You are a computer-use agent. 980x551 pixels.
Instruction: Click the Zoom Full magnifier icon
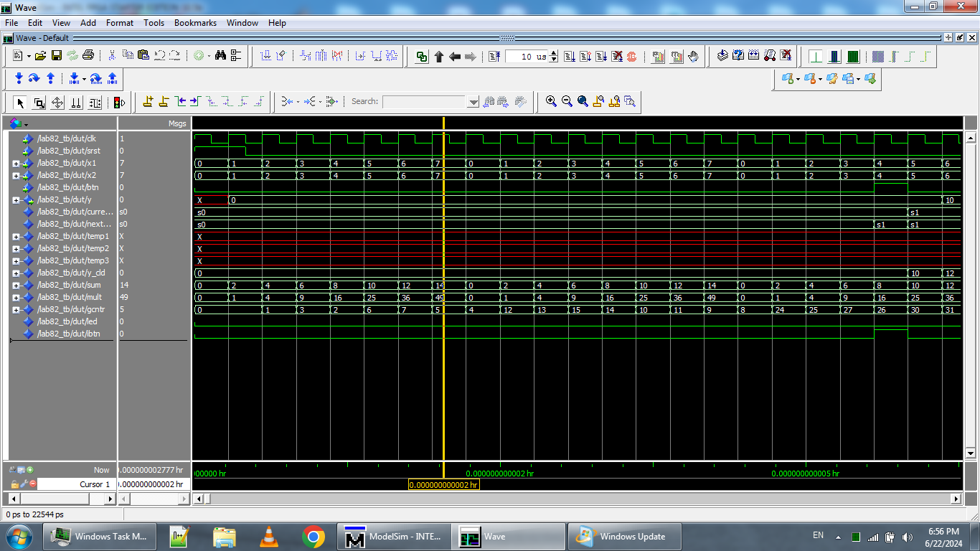(583, 102)
